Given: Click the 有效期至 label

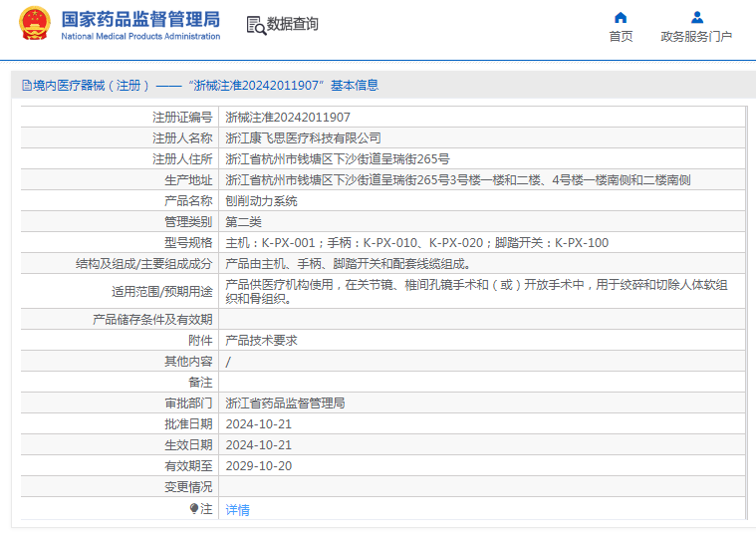Looking at the screenshot, I should 188,466.
